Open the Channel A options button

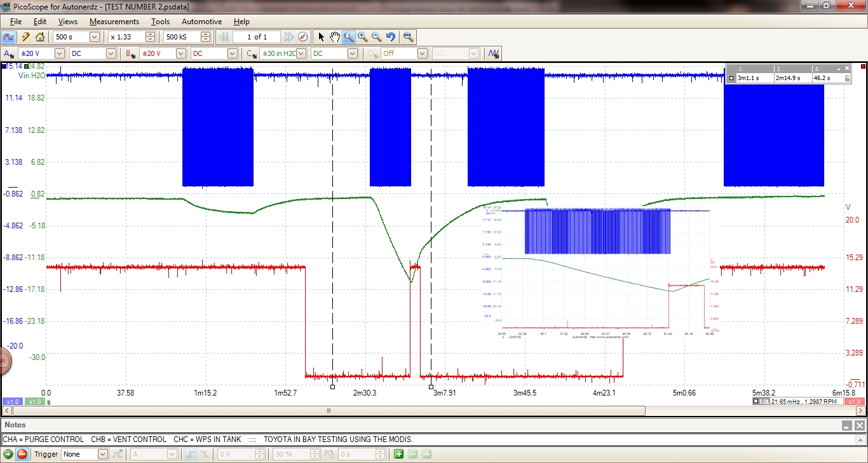(x=8, y=53)
